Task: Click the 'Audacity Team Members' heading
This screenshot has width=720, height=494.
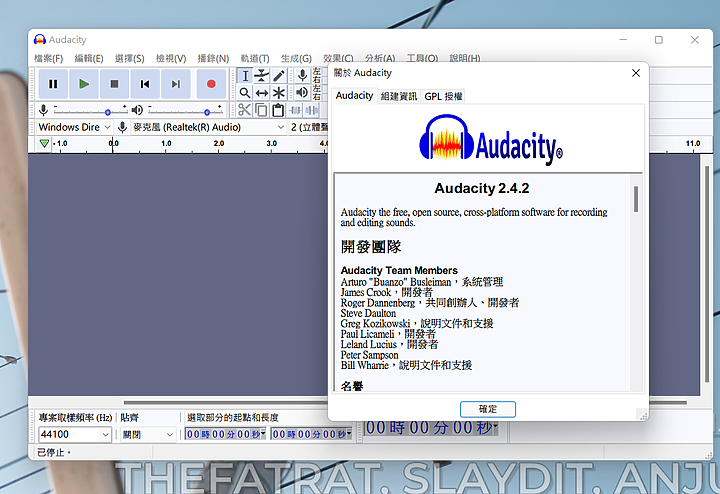Action: coord(399,270)
